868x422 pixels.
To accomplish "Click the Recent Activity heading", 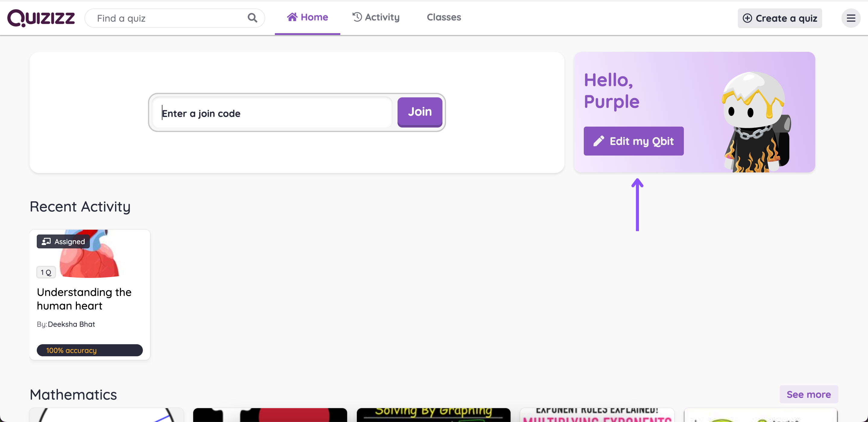I will click(x=80, y=206).
